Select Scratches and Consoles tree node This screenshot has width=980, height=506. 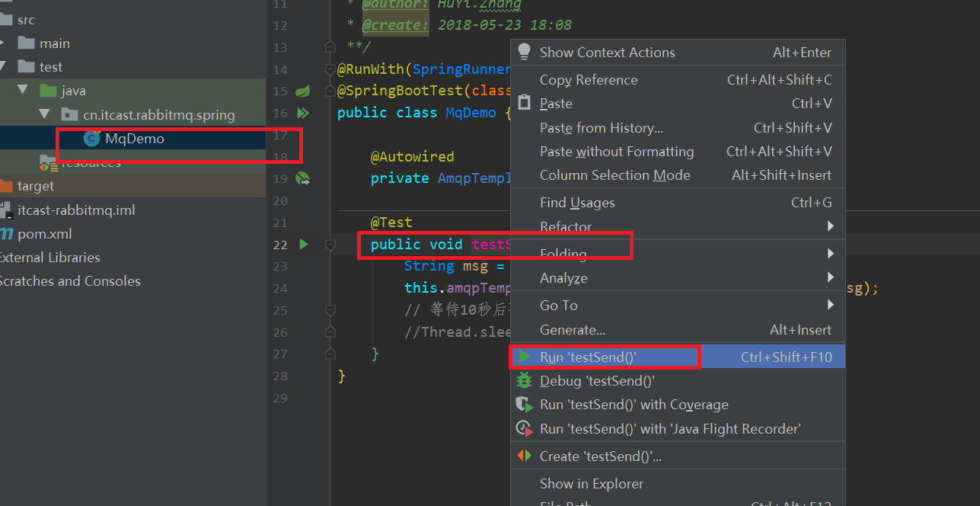pyautogui.click(x=69, y=281)
